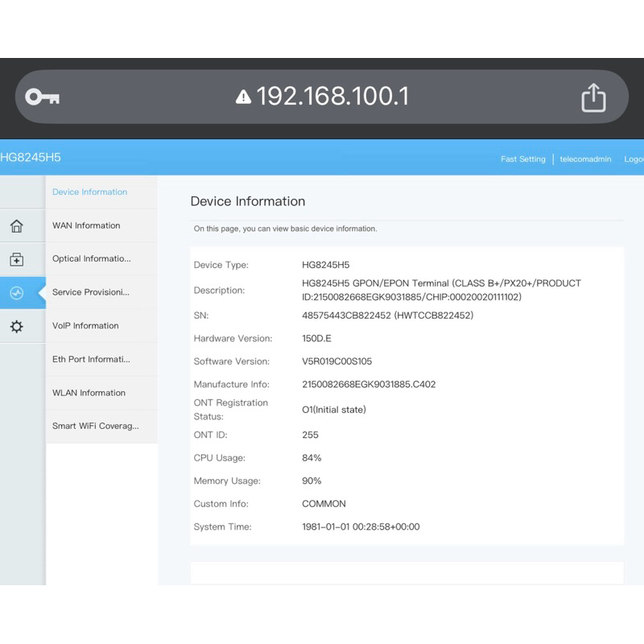View the WLAN Information page
The image size is (644, 644).
(x=89, y=393)
